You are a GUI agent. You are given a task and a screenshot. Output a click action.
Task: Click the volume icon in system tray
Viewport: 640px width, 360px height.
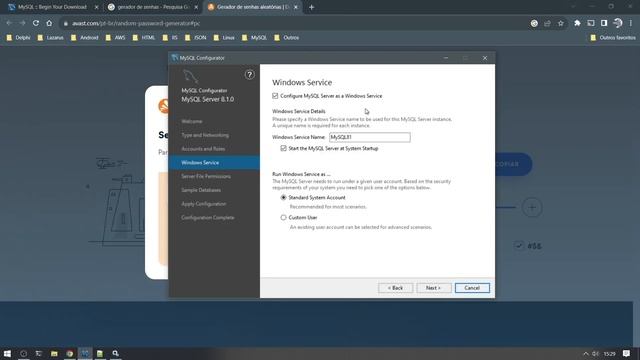pos(596,353)
